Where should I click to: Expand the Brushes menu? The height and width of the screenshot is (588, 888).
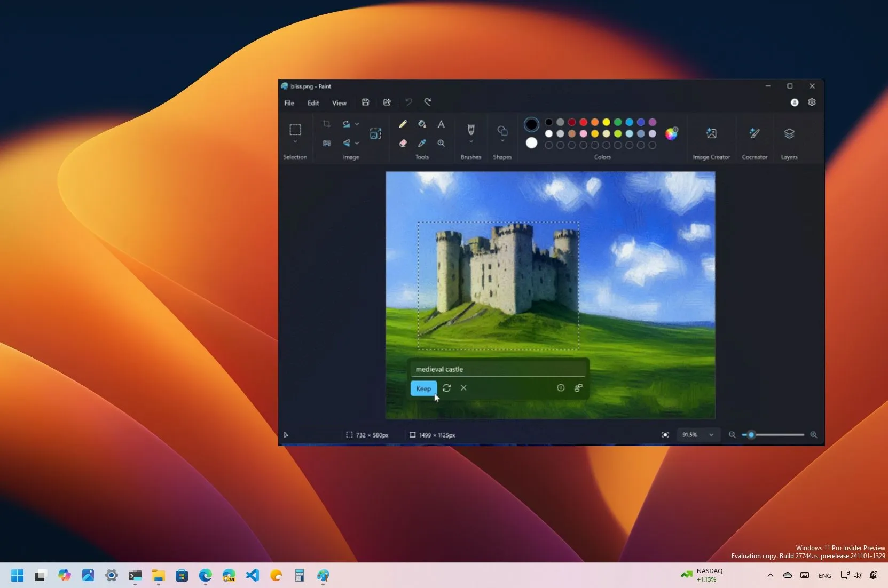coord(470,141)
